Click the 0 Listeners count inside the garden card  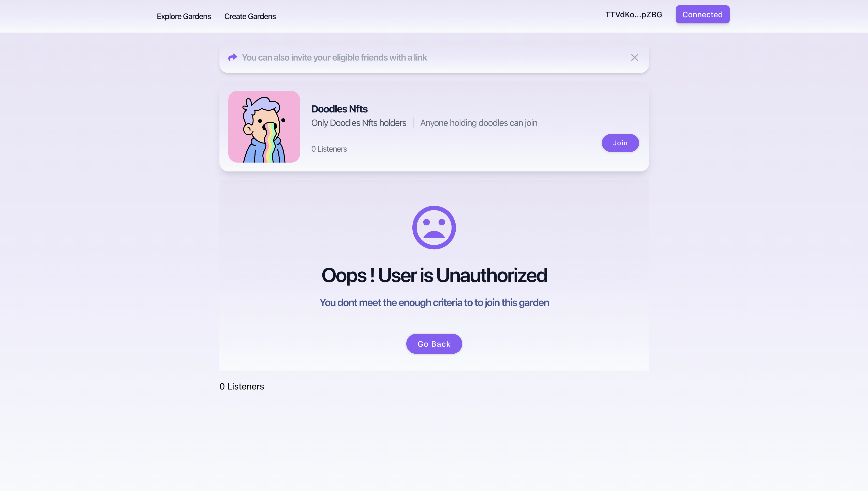pos(329,149)
